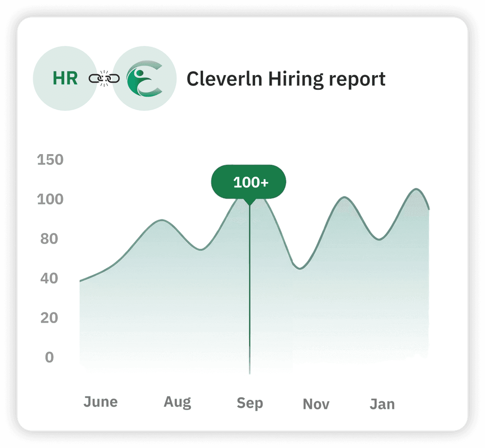Click the 40 y-axis value
485x448 pixels.
tap(49, 278)
